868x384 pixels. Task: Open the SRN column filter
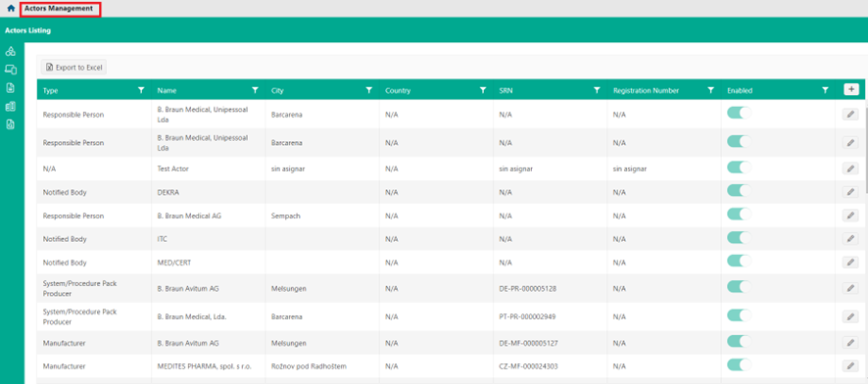(597, 90)
